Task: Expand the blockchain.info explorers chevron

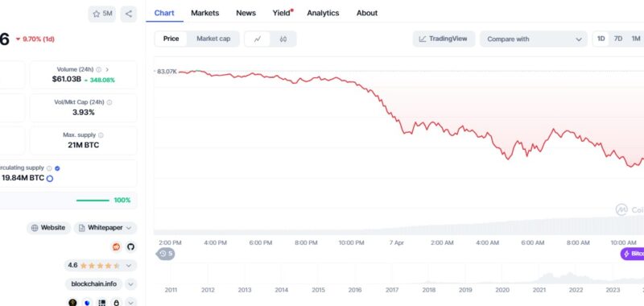Action: coord(130,283)
